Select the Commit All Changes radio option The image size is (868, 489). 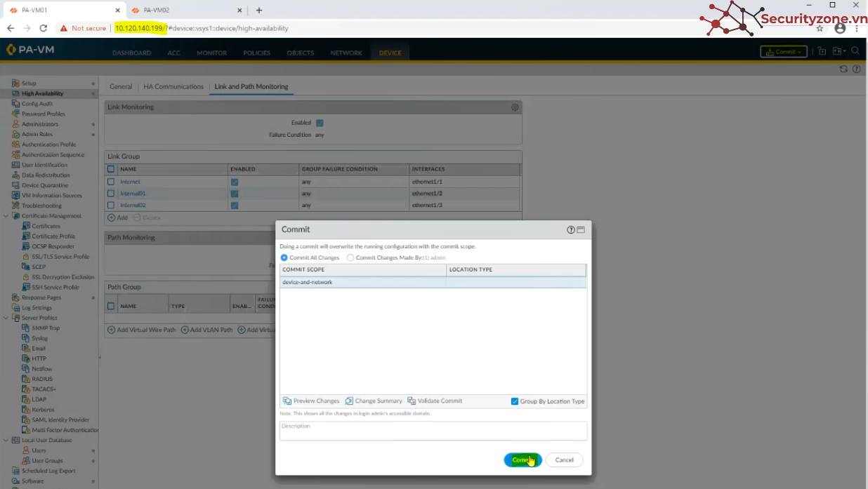coord(284,257)
